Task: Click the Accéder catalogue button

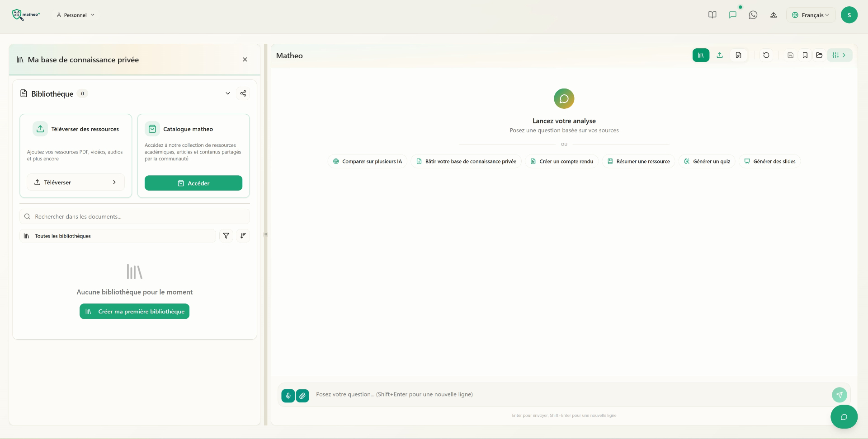Action: point(193,183)
